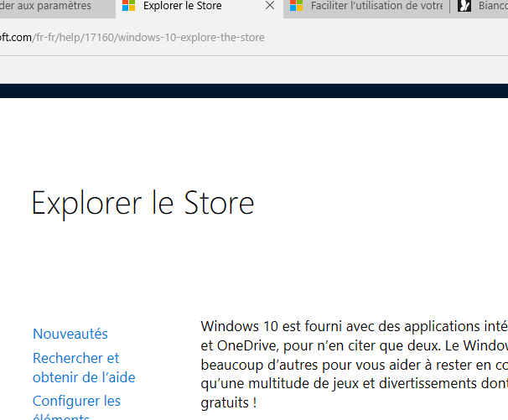Open the 'Configurer les' link
This screenshot has width=508, height=420.
click(76, 402)
